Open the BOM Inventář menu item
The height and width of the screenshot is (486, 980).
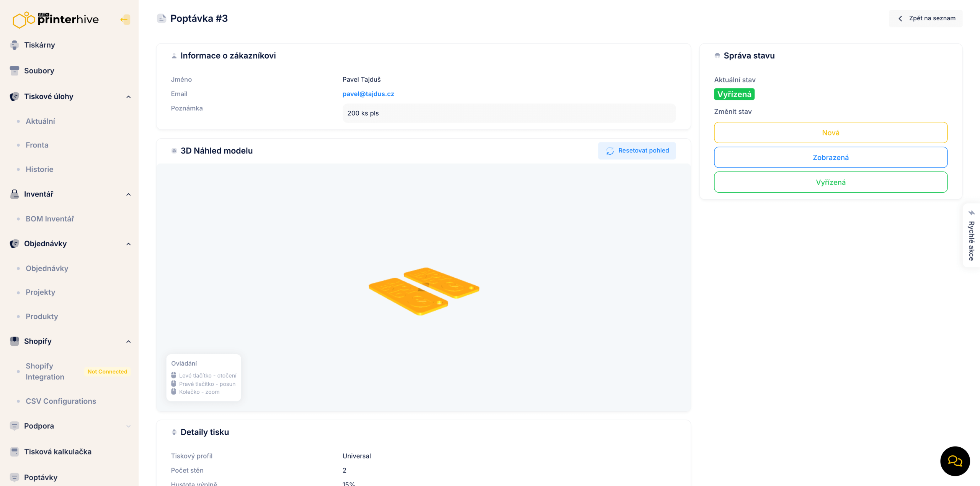(x=50, y=219)
